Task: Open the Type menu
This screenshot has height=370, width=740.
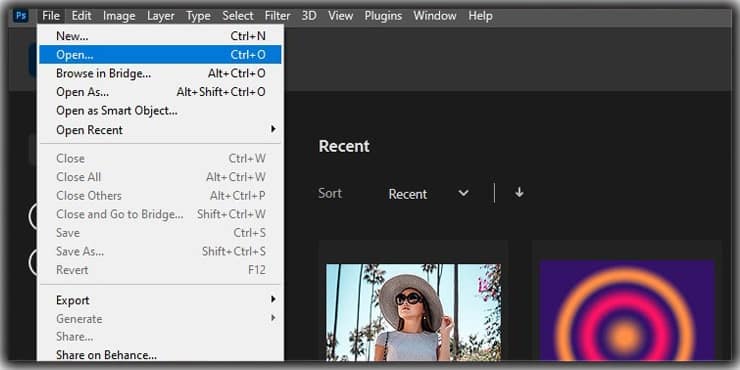Action: point(198,16)
